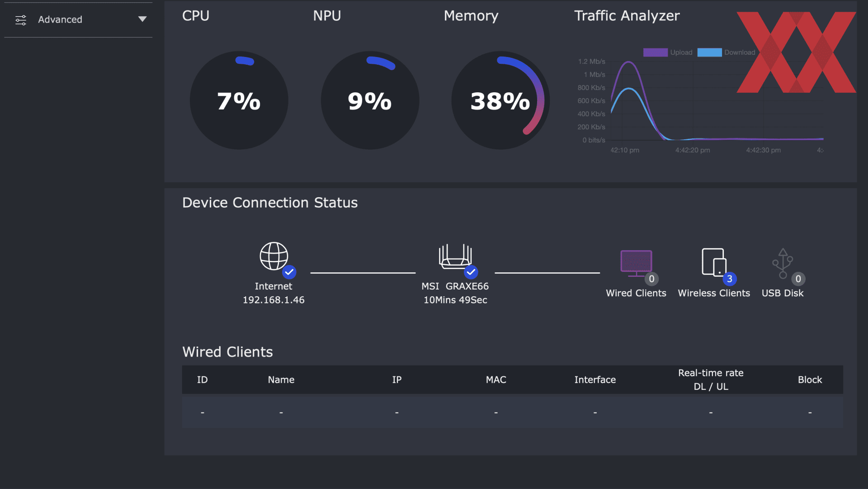Image resolution: width=868 pixels, height=489 pixels.
Task: Select the MSI GRAXE66 router icon
Action: pos(455,256)
